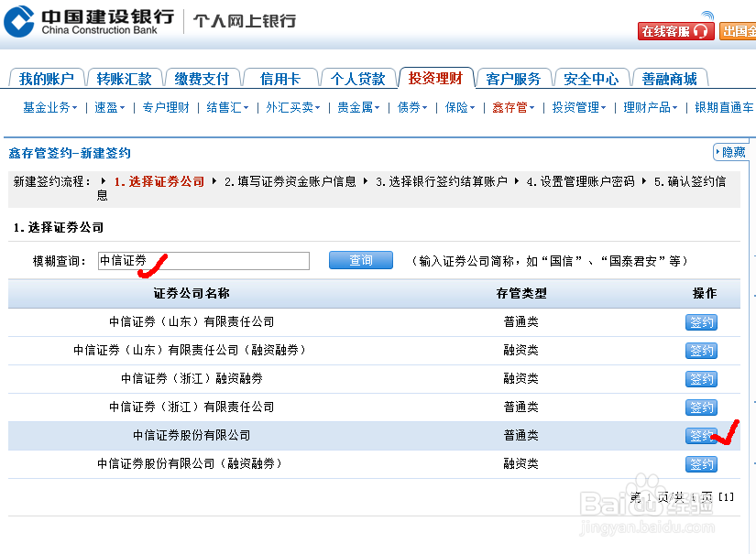Expand 保险 submenu
The height and width of the screenshot is (554, 756).
tap(460, 107)
